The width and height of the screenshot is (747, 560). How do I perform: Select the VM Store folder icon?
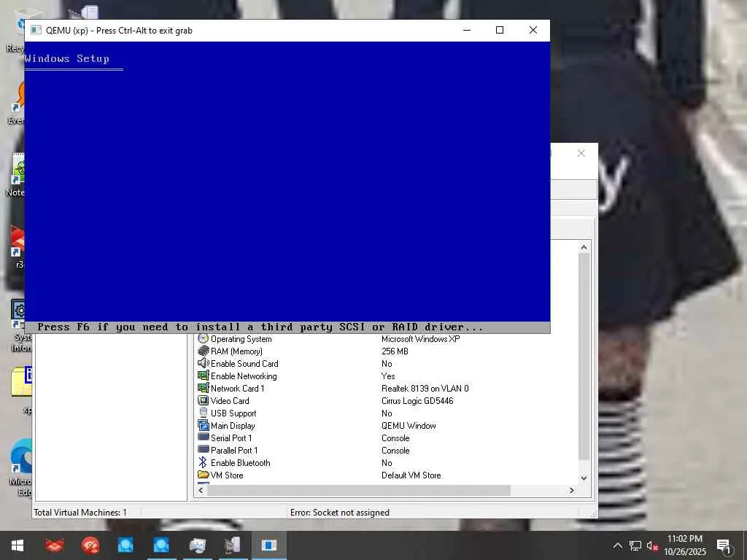click(204, 475)
